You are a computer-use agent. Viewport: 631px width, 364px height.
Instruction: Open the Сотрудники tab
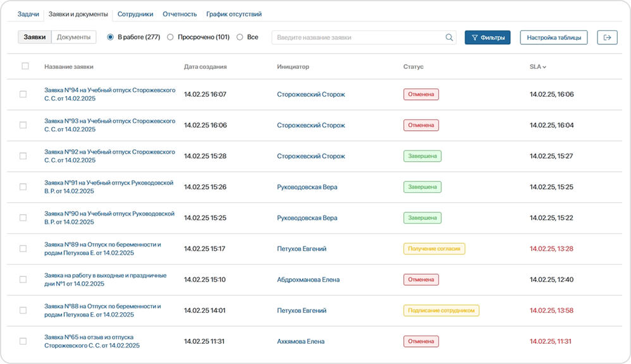[x=135, y=14]
